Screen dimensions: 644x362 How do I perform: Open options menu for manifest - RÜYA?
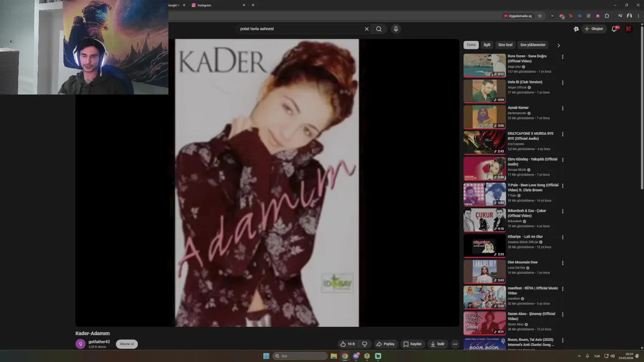pos(562,289)
